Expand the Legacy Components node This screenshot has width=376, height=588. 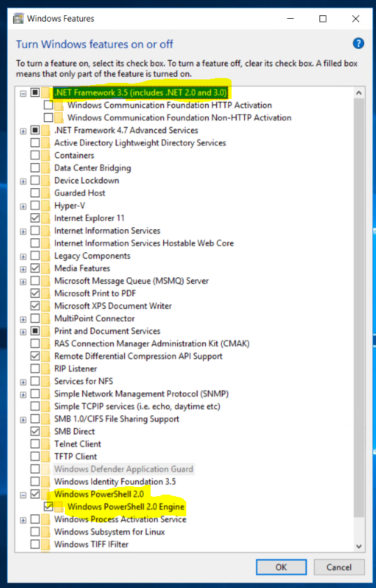coord(23,257)
